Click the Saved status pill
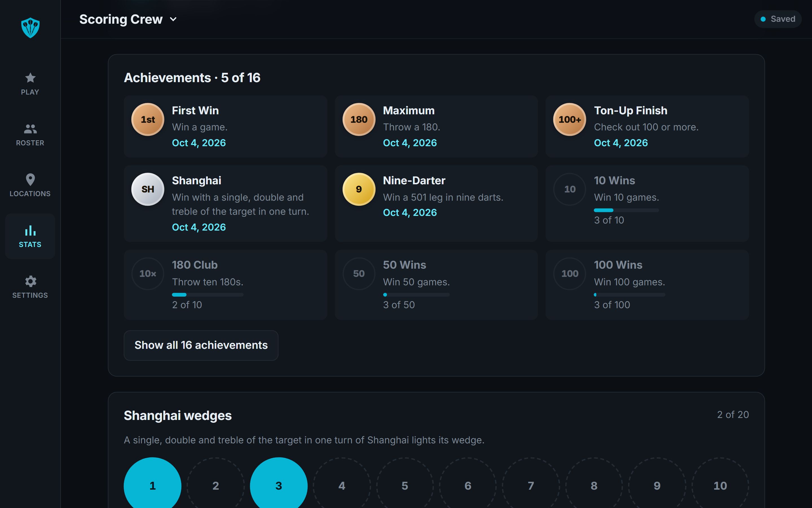The image size is (812, 508). 778,19
